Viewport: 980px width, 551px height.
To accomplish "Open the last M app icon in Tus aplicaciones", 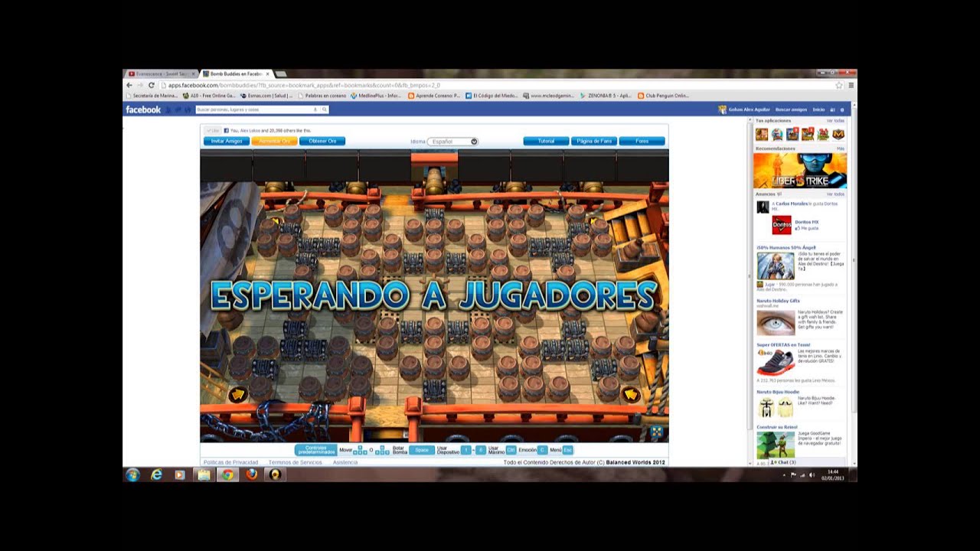I will point(838,134).
